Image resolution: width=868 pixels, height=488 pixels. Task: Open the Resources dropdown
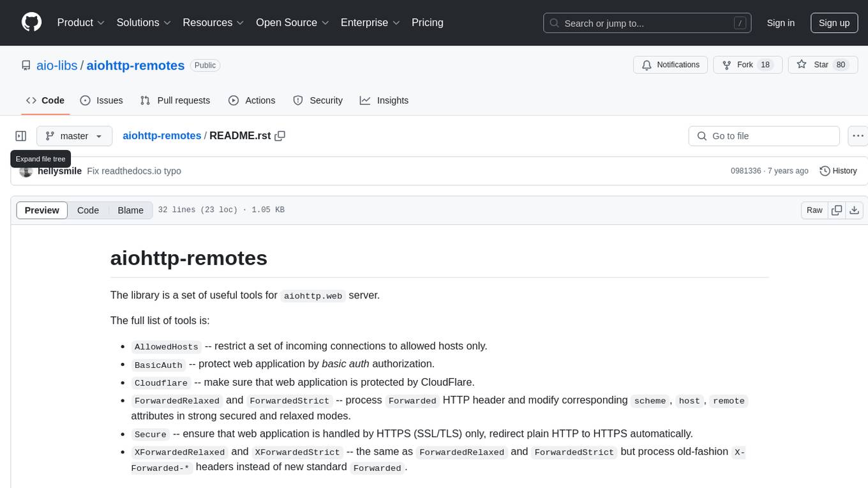coord(214,22)
